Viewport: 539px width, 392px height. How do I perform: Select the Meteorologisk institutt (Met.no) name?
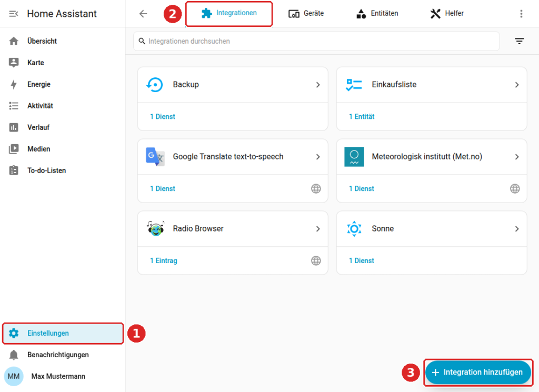click(x=427, y=157)
